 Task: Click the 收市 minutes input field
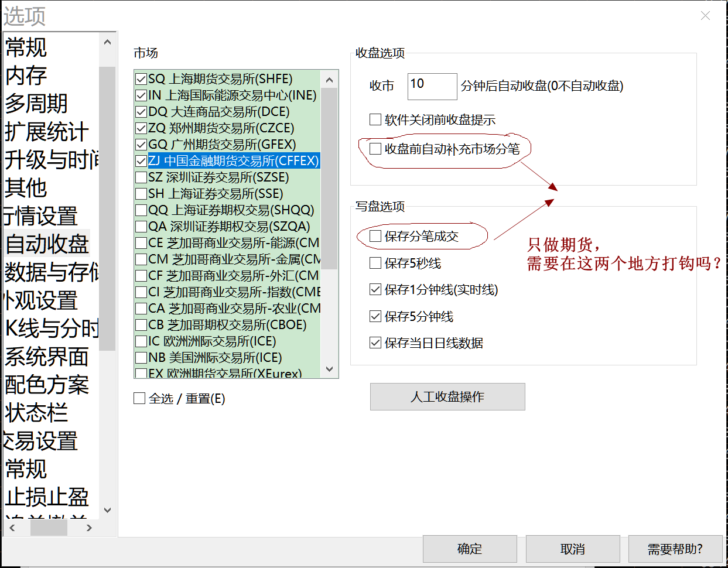(x=432, y=86)
